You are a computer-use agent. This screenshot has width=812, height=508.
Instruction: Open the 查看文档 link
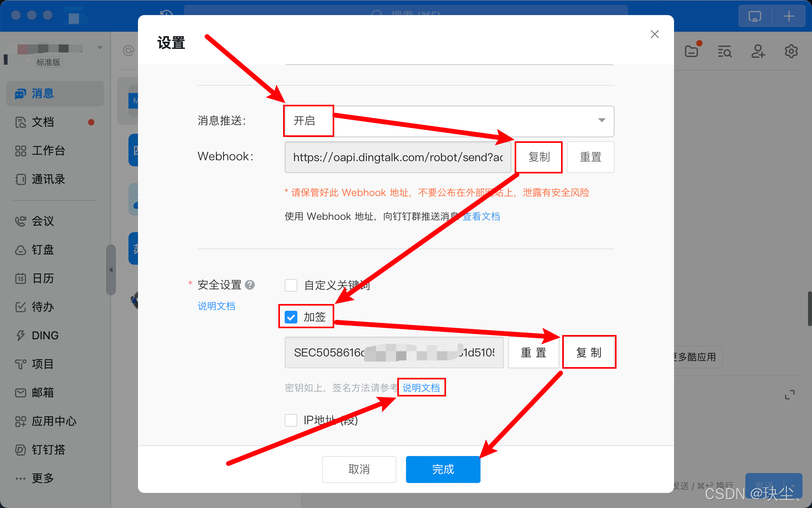click(x=481, y=216)
